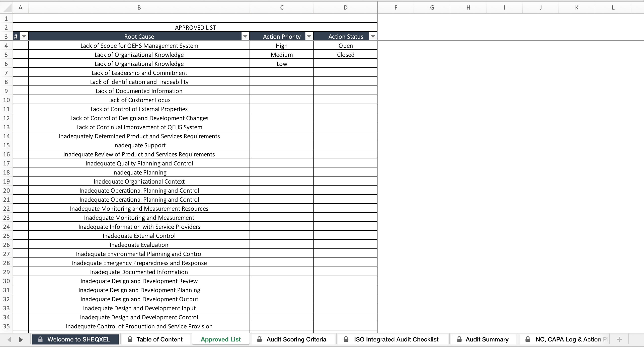Viewport: 644px width, 347px height.
Task: Click the Select All corner button
Action: coord(7,7)
